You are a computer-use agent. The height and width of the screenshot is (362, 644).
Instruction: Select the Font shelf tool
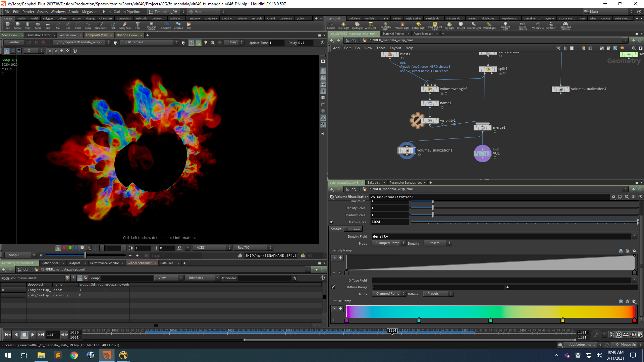[138, 25]
